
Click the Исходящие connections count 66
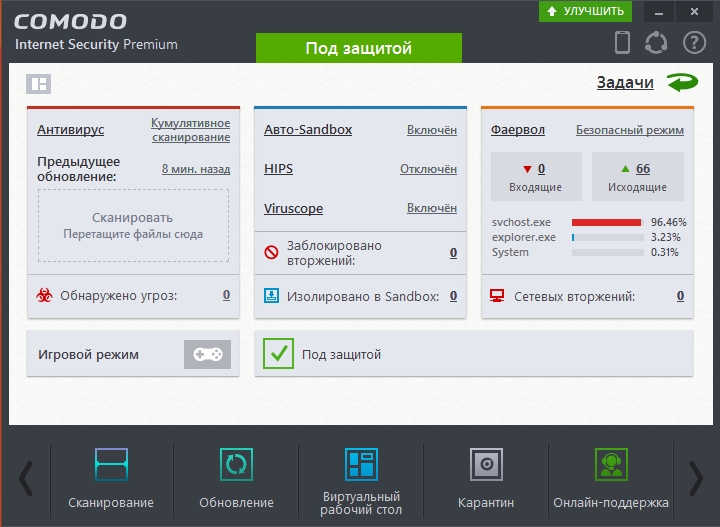point(643,169)
